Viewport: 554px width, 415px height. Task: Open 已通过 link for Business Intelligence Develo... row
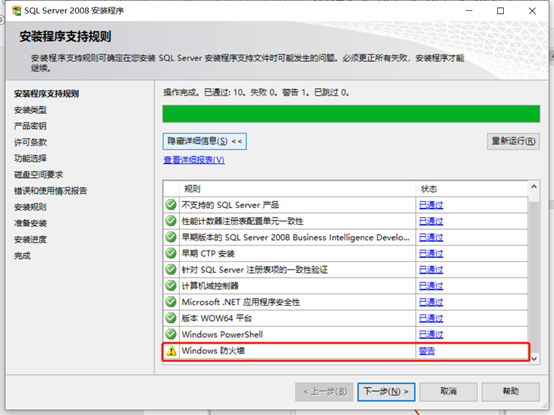click(431, 237)
